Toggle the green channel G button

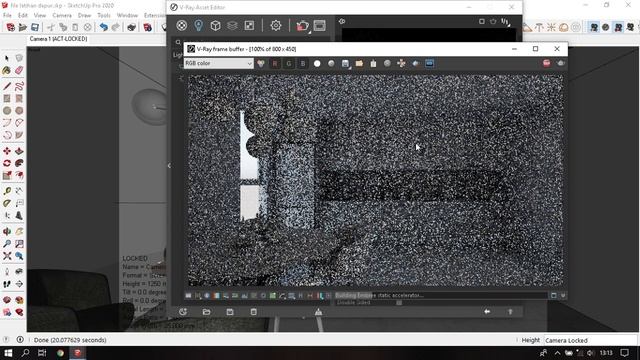289,63
